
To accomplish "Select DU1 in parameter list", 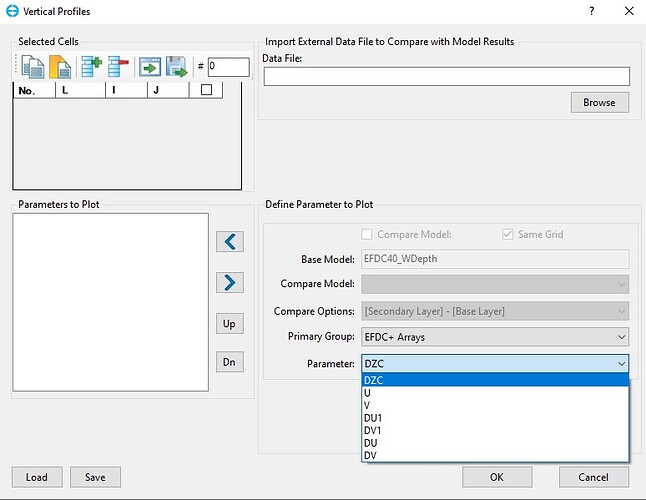I will [495, 418].
